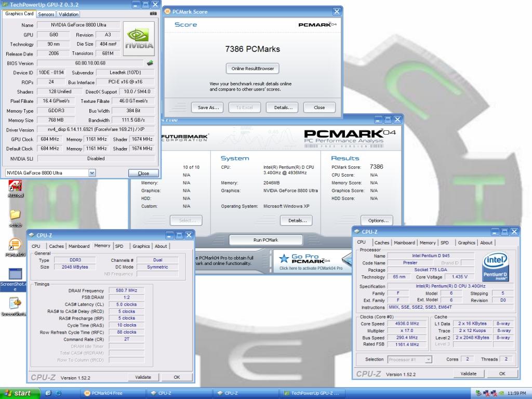
Task: Click the Options button in PCMark04 Results
Action: (377, 220)
